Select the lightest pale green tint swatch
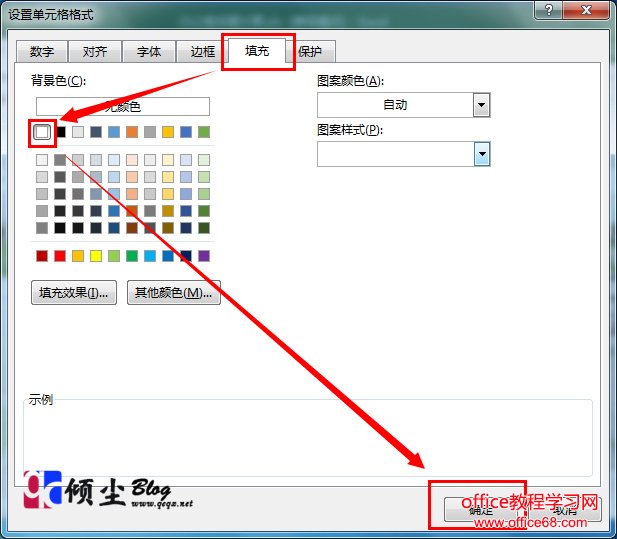 click(x=204, y=160)
